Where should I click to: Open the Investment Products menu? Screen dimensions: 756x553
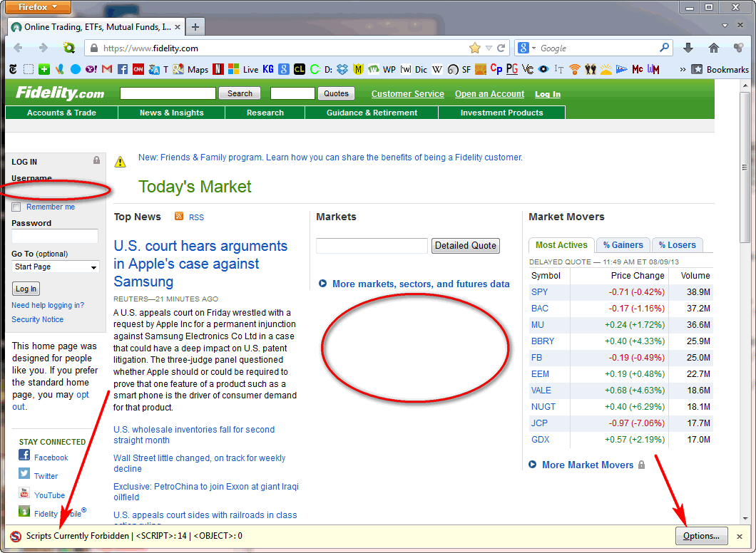click(x=501, y=113)
